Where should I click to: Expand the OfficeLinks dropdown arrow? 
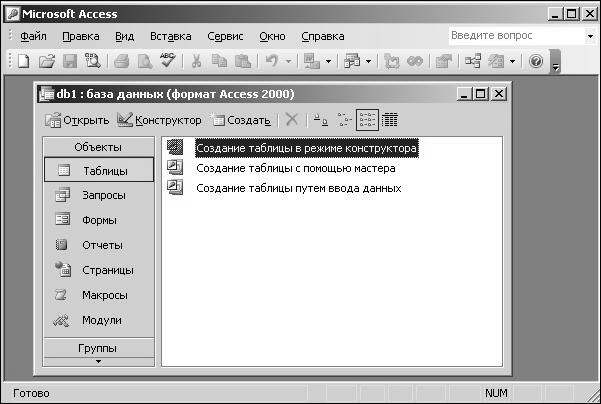coord(328,61)
